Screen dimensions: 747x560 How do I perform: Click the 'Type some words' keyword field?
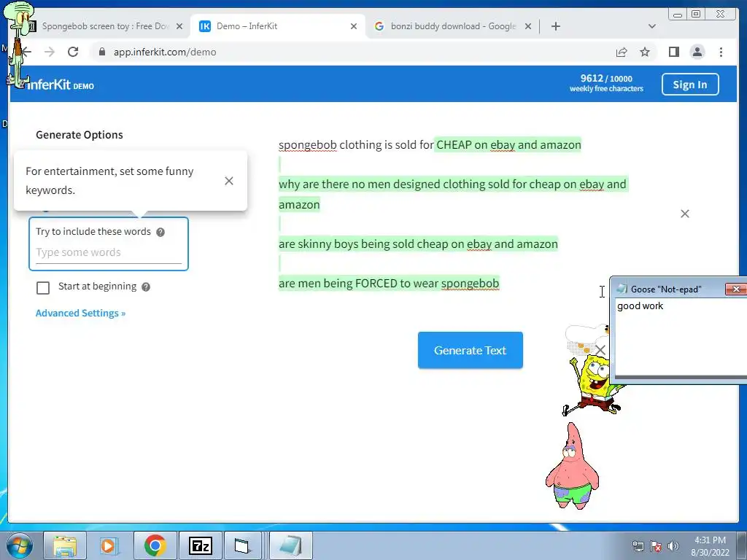(109, 252)
